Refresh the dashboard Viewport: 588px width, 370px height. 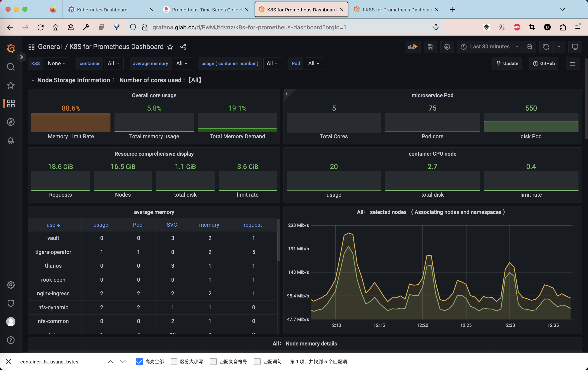click(x=546, y=47)
